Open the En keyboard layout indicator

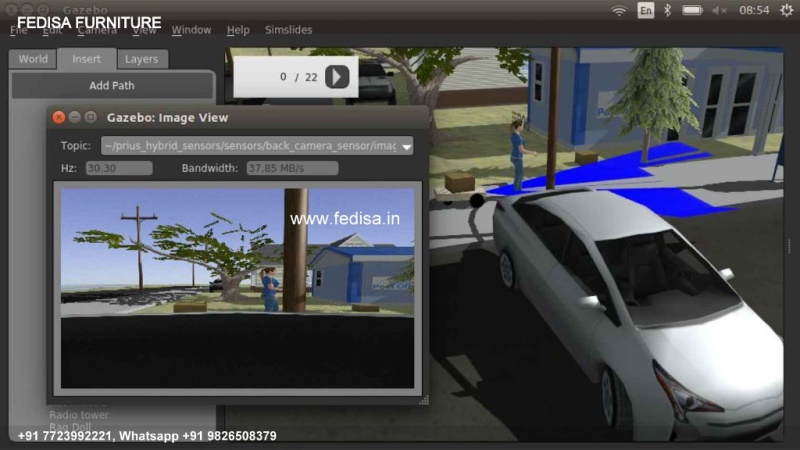click(646, 10)
